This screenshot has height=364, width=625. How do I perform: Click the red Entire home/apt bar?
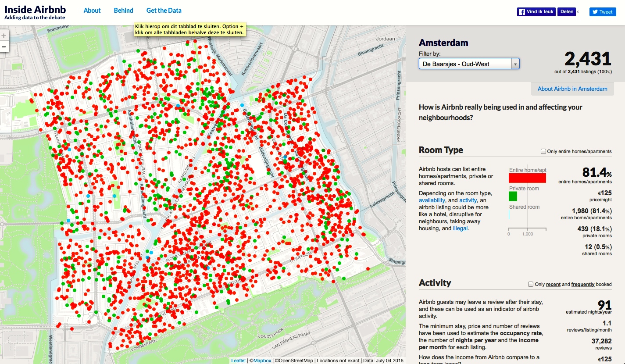tap(527, 178)
